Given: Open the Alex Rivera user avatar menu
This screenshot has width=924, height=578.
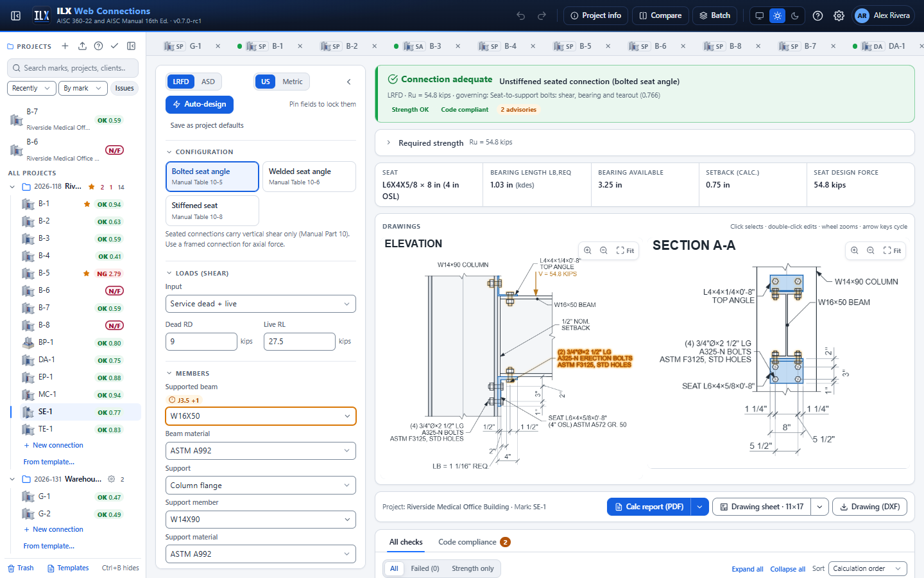Looking at the screenshot, I should tap(884, 15).
